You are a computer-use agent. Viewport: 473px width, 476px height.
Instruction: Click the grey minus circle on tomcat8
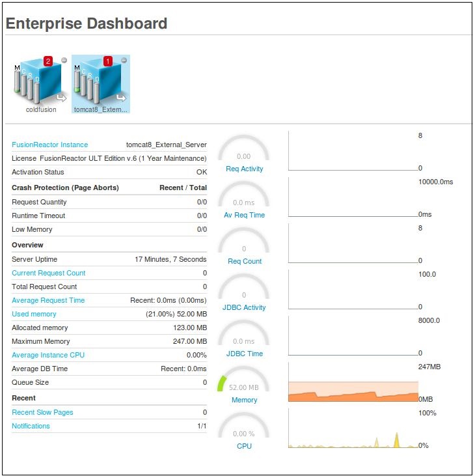point(124,60)
